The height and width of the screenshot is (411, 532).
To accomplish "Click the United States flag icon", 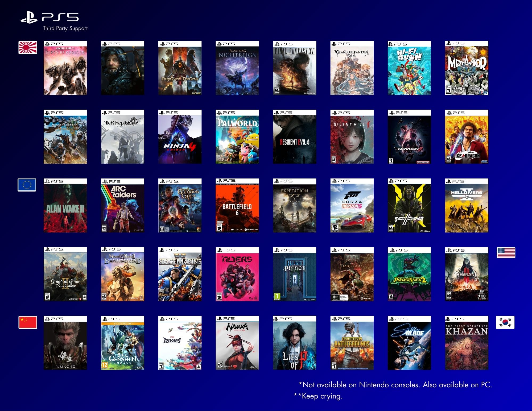I will [506, 252].
